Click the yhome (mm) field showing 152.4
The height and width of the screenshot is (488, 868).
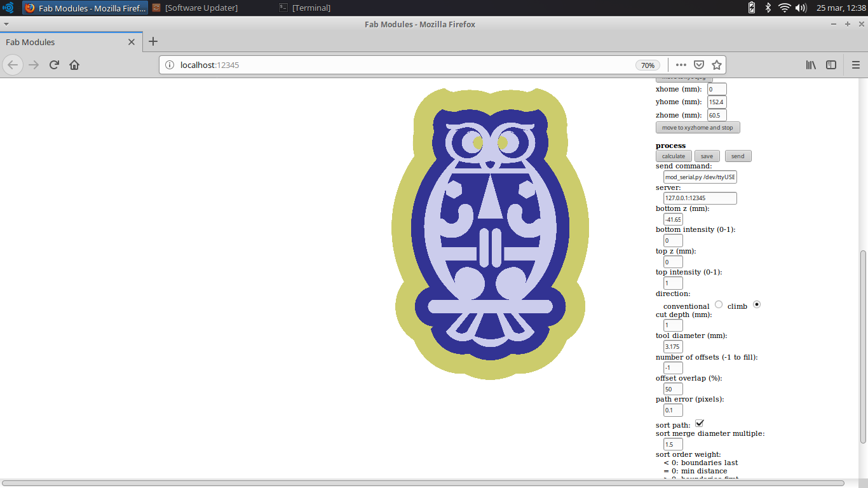[x=717, y=102]
